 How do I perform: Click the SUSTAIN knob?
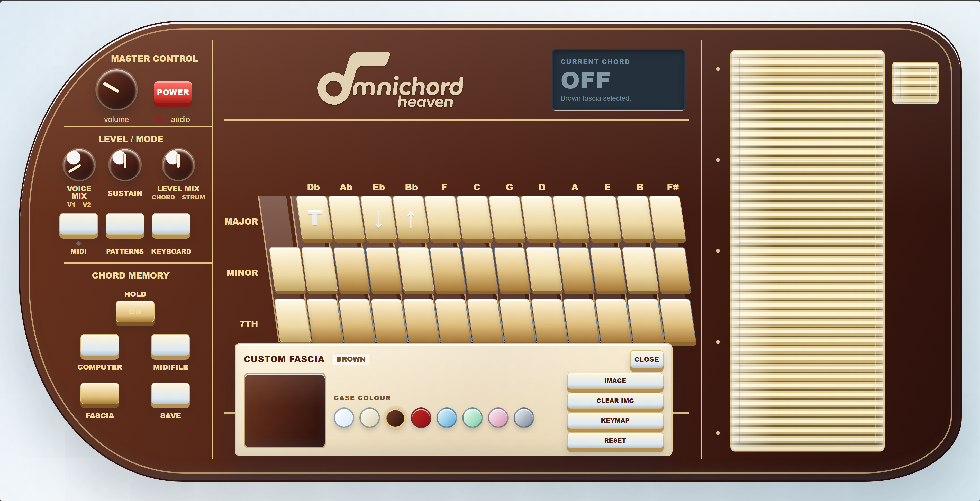[x=125, y=165]
